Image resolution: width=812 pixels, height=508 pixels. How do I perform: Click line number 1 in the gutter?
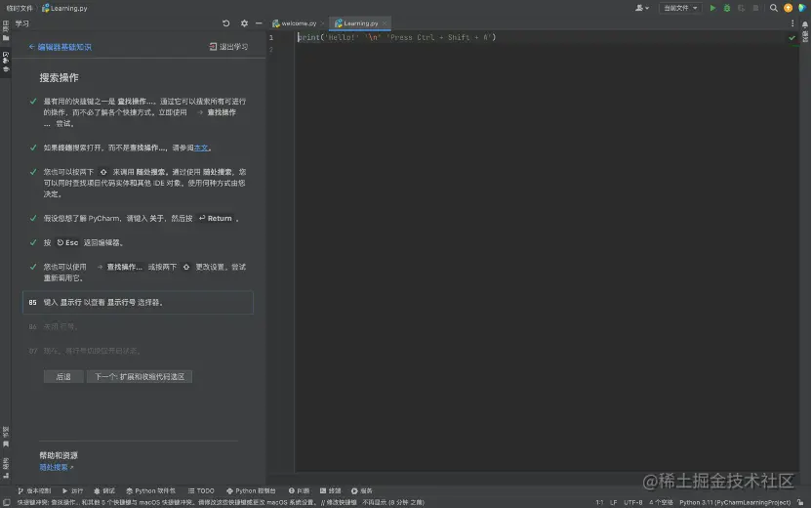coord(271,37)
